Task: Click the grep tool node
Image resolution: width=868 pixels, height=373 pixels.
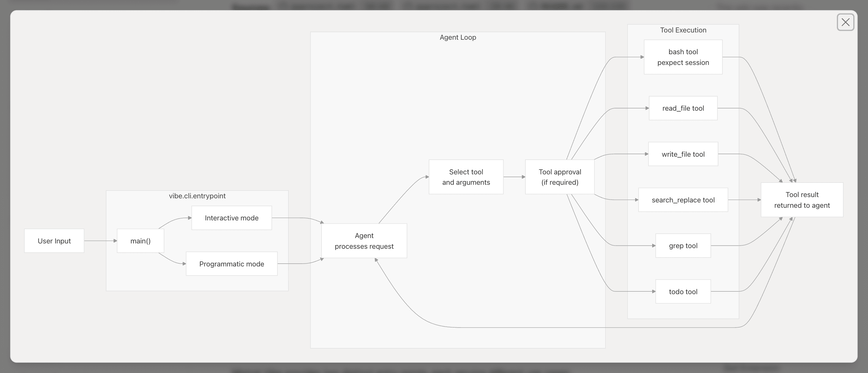Action: pyautogui.click(x=683, y=245)
